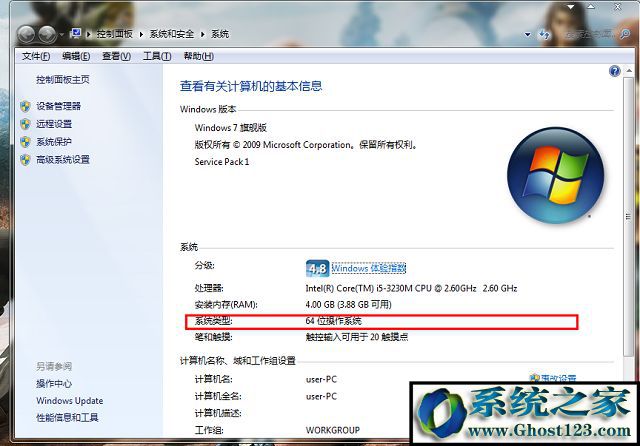
Task: Select 控制面板 in the address breadcrumb
Action: tap(114, 34)
